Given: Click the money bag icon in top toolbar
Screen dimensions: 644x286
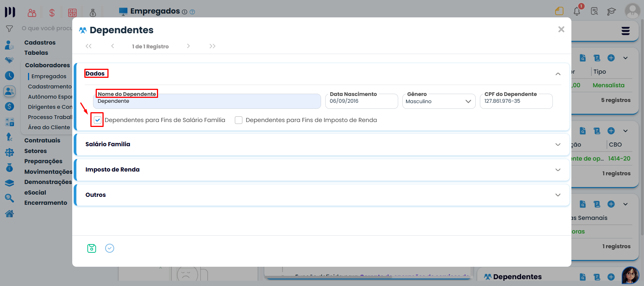Looking at the screenshot, I should point(93,13).
